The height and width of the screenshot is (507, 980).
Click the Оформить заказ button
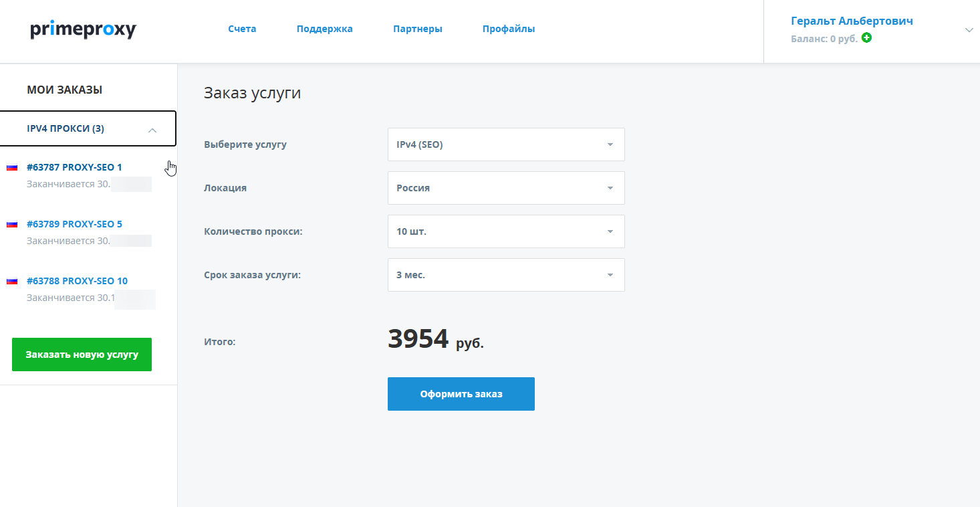(461, 394)
